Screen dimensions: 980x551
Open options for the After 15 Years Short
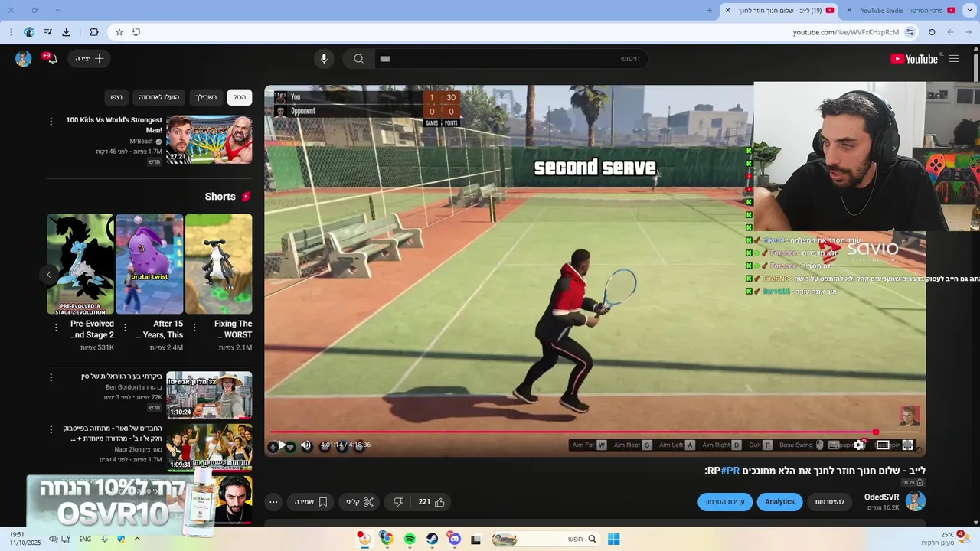coord(125,328)
